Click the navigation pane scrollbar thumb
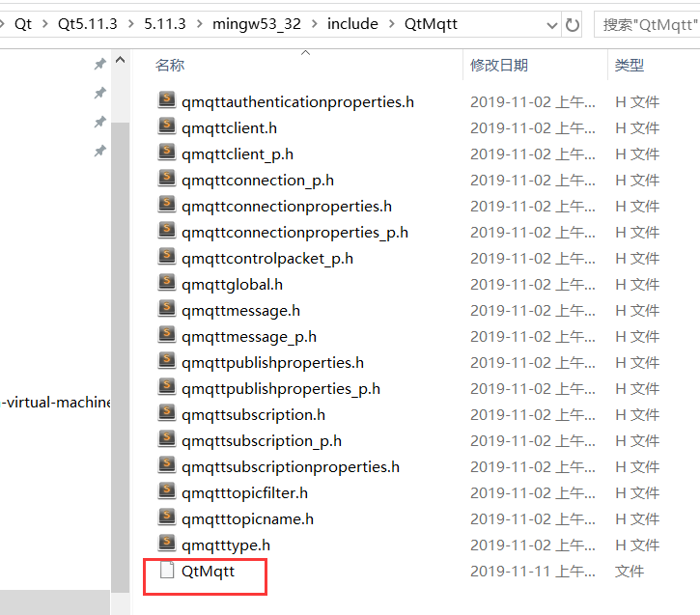 (x=120, y=357)
